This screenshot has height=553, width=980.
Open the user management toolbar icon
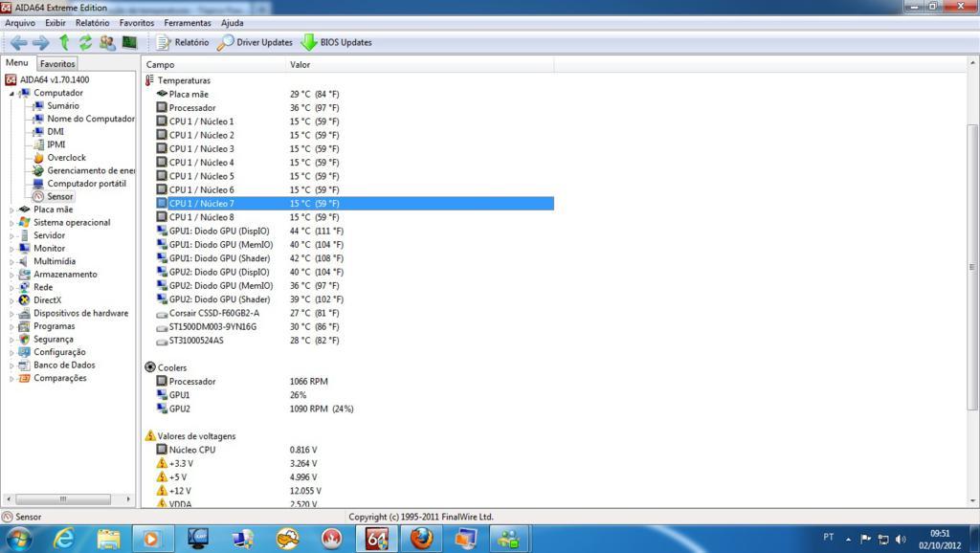(107, 42)
